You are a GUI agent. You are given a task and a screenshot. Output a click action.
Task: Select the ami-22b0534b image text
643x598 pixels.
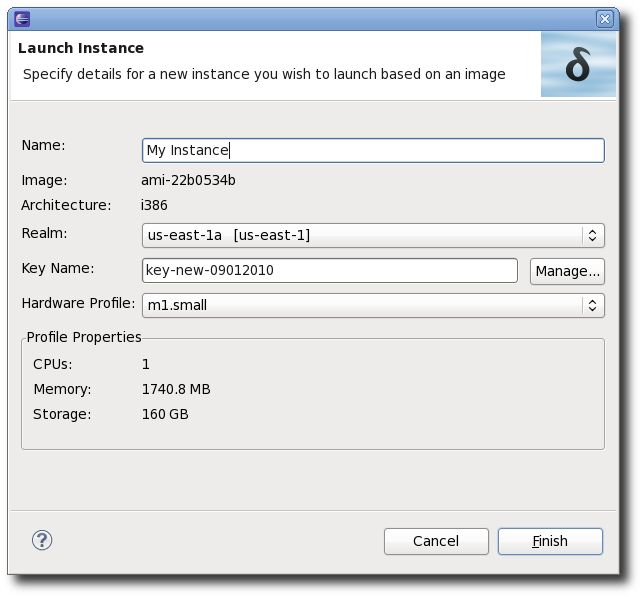[x=188, y=180]
